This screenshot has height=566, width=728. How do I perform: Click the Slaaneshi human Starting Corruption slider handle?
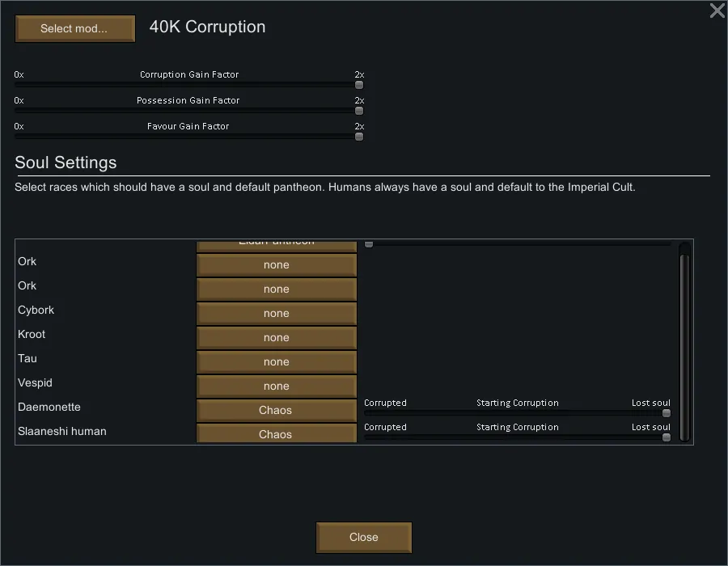click(667, 437)
